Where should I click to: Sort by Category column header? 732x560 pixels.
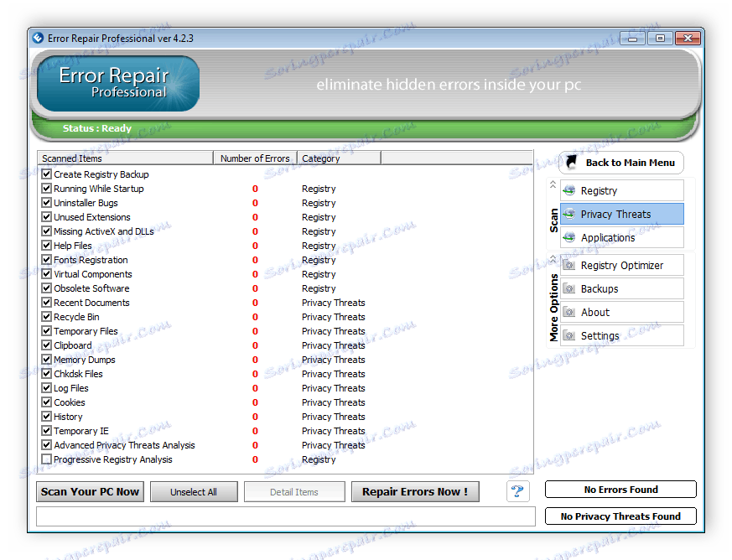[339, 158]
